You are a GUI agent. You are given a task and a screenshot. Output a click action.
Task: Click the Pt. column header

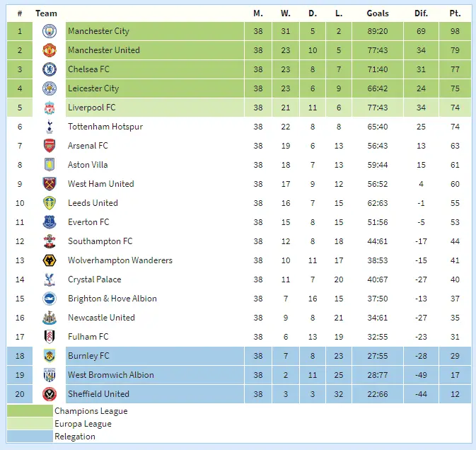[x=455, y=13]
